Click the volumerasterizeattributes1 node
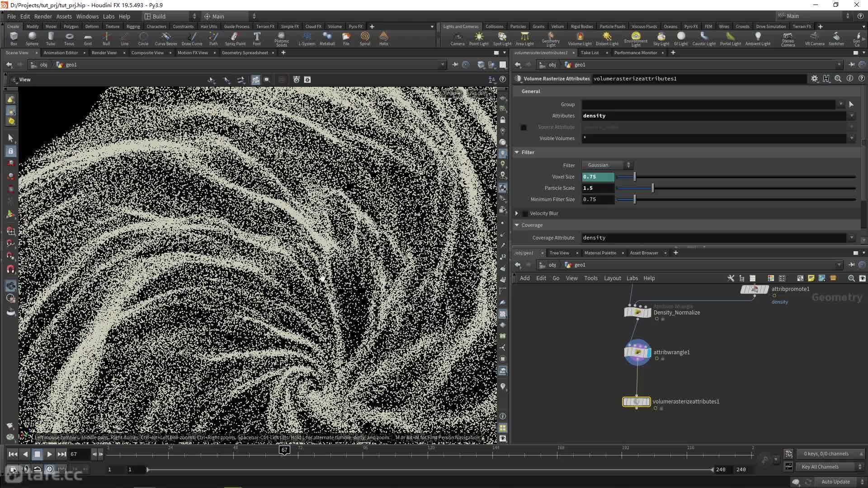868x488 pixels. point(637,402)
